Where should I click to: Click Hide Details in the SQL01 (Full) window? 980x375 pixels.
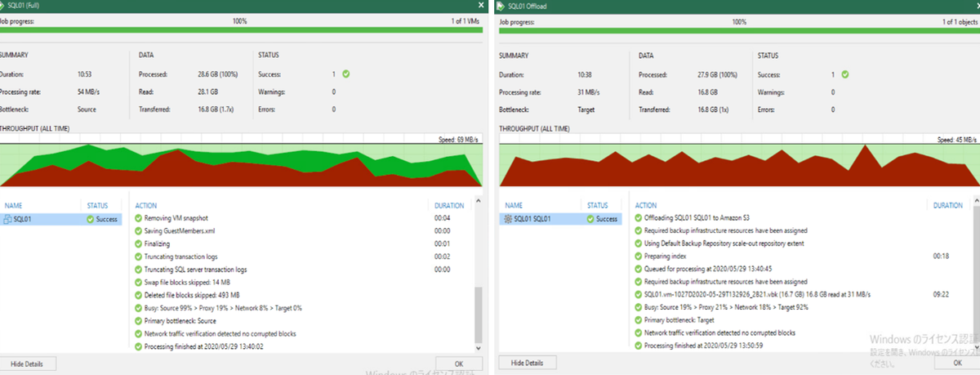point(27,363)
